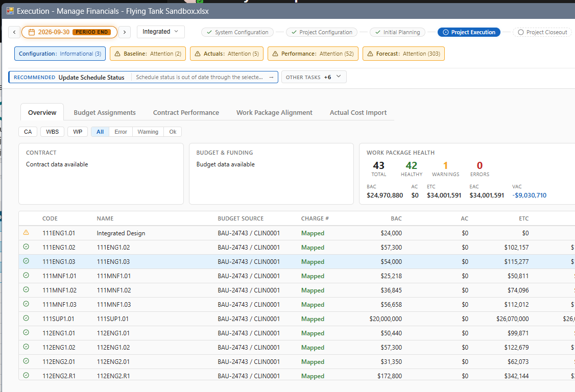The height and width of the screenshot is (392, 575).
Task: Sort by the BAC column header
Action: pyautogui.click(x=396, y=218)
